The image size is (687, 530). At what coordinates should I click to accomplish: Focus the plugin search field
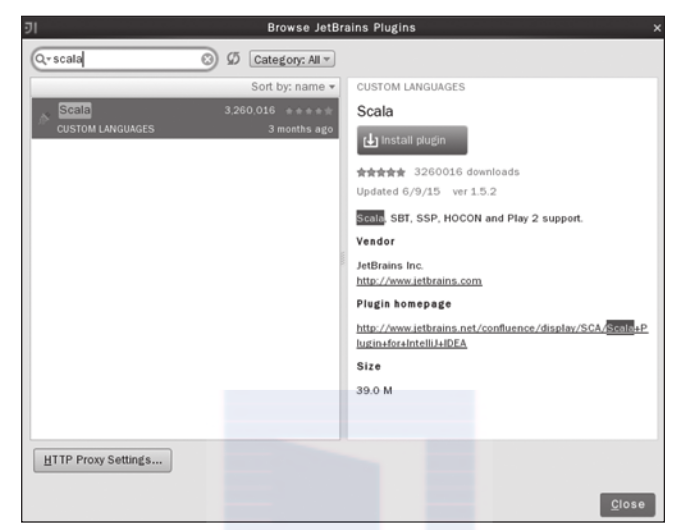point(124,59)
